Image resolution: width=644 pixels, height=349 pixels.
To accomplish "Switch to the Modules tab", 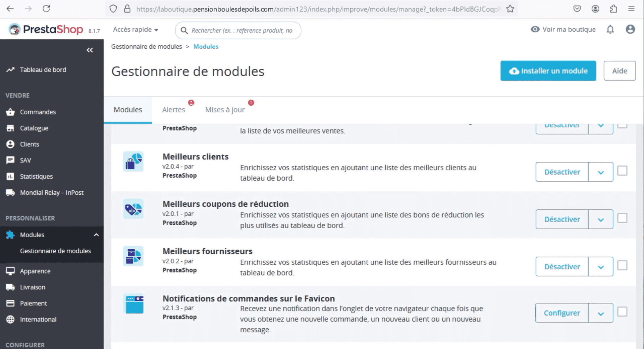I will 128,110.
